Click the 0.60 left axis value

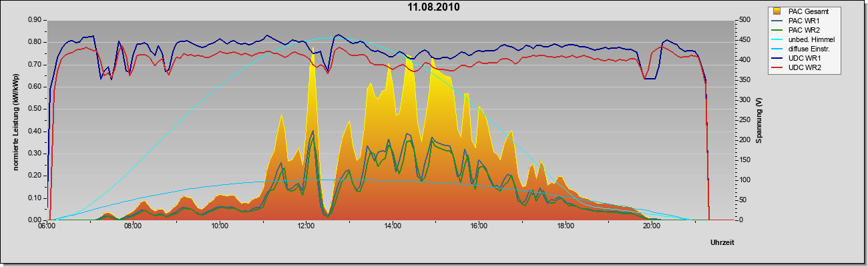point(36,87)
